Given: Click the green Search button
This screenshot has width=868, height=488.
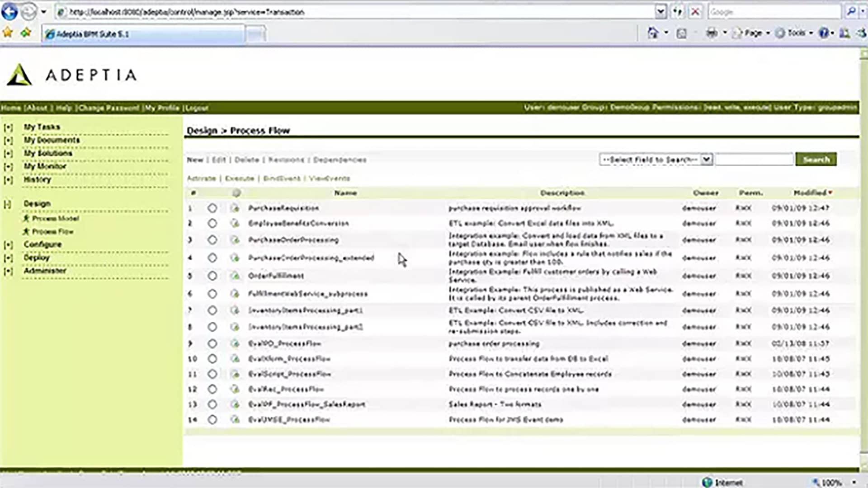Looking at the screenshot, I should click(x=816, y=160).
